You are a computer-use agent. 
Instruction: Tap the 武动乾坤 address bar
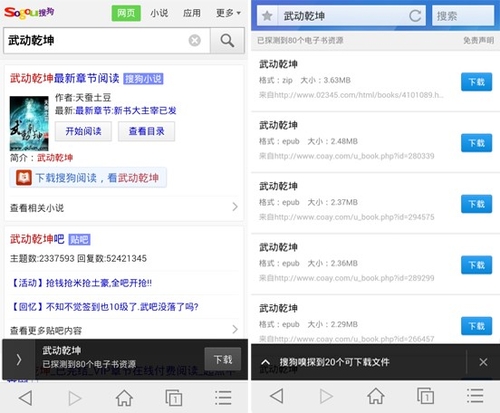click(342, 16)
